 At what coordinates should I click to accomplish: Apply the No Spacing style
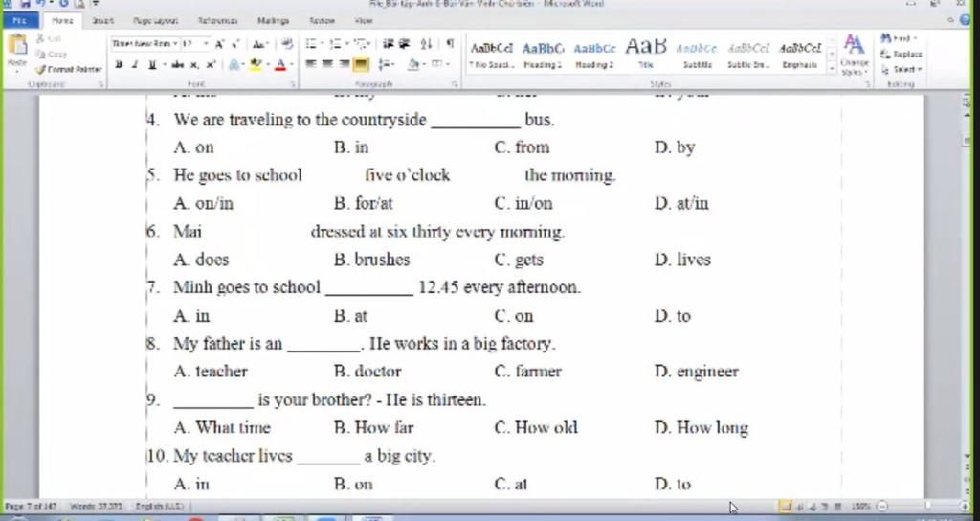491,55
